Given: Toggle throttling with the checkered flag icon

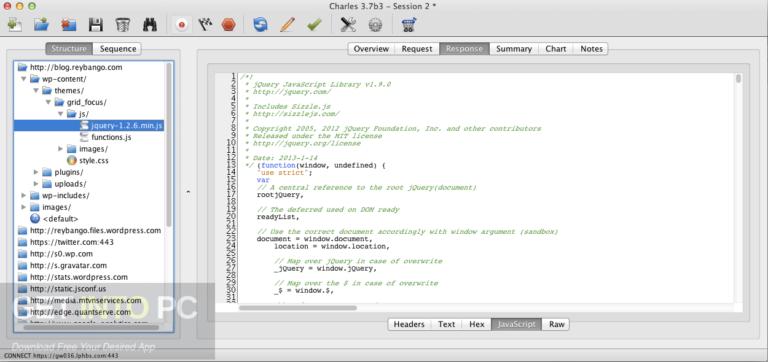Looking at the screenshot, I should pyautogui.click(x=205, y=24).
